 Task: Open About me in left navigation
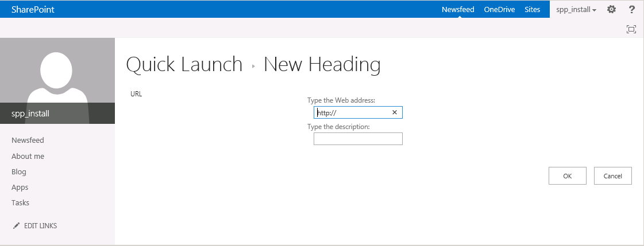(x=28, y=156)
